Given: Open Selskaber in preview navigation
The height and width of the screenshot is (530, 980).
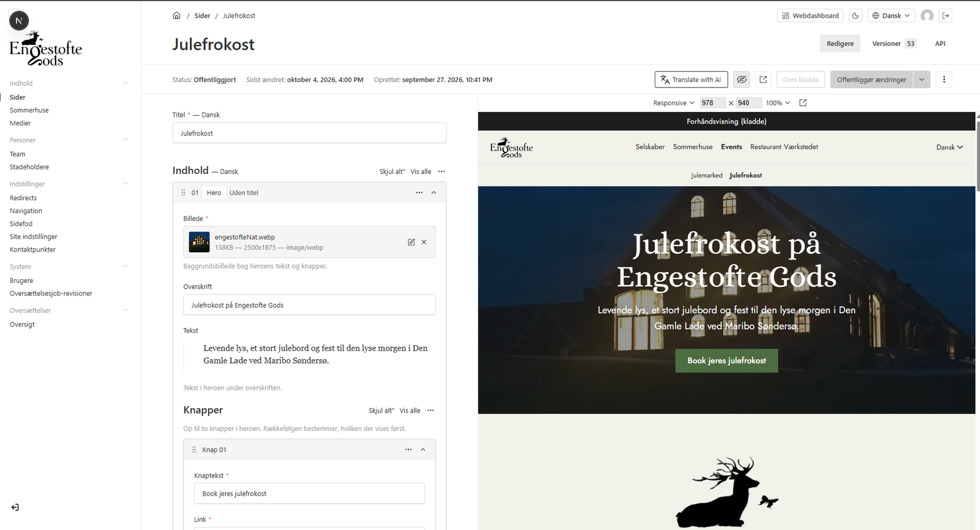Looking at the screenshot, I should point(650,147).
